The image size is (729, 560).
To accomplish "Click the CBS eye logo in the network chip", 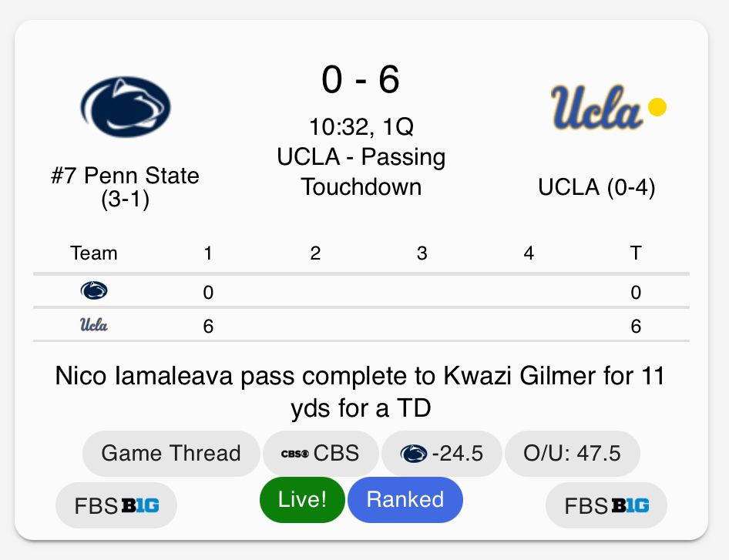I will (297, 454).
